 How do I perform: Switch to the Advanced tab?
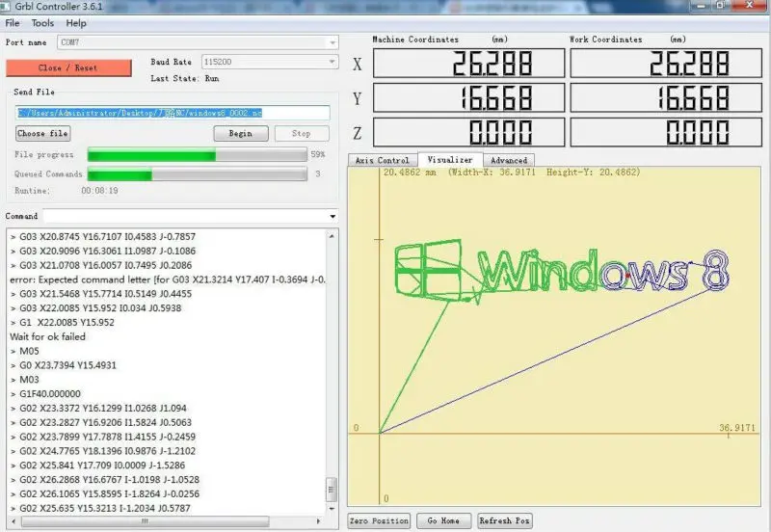(x=509, y=160)
